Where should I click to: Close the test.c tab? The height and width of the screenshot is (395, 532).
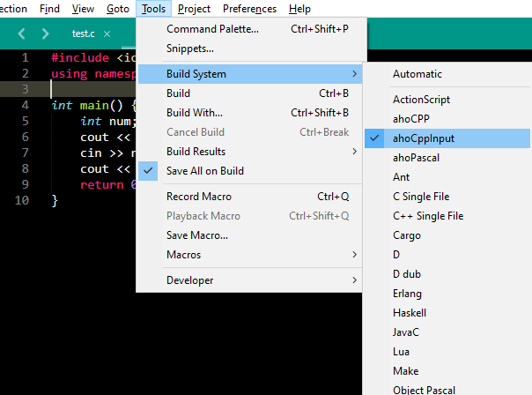(107, 34)
